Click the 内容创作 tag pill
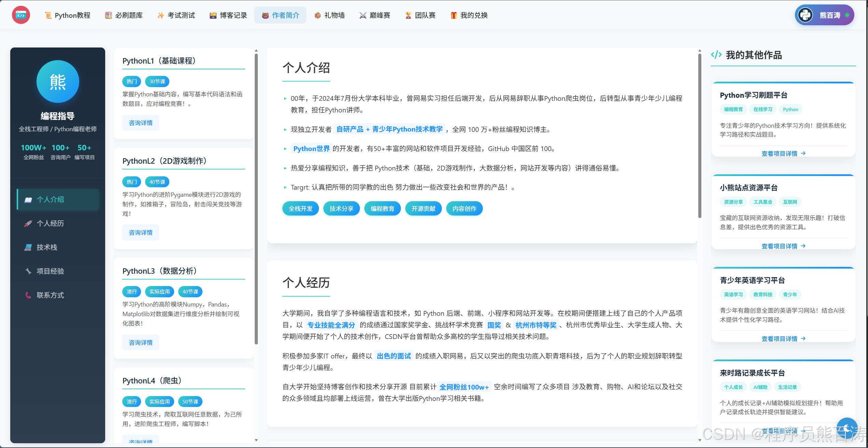Image resolution: width=868 pixels, height=448 pixels. (464, 208)
